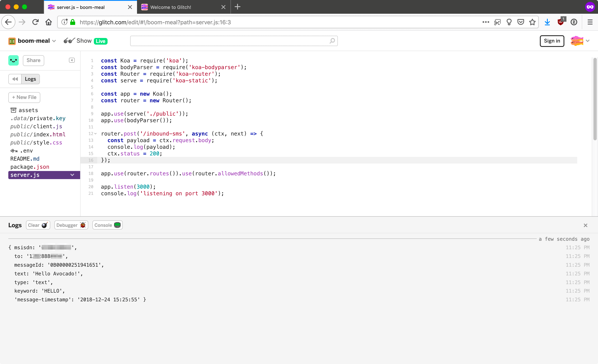Click the editor vertical scrollbar

coord(595,99)
